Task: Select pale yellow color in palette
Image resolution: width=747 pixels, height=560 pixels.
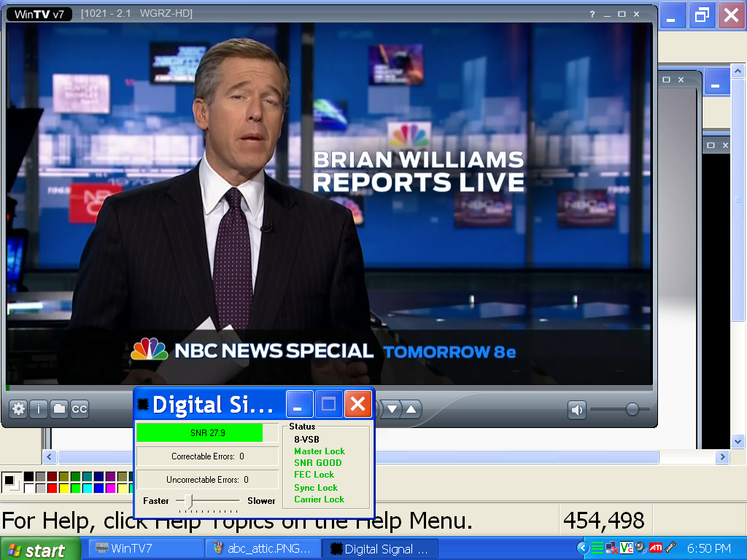Action: point(122,488)
